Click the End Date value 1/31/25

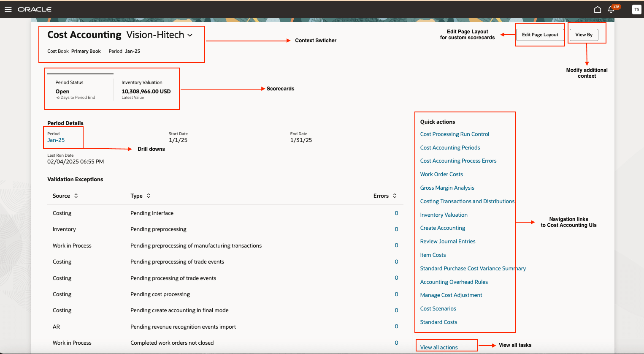pos(301,140)
